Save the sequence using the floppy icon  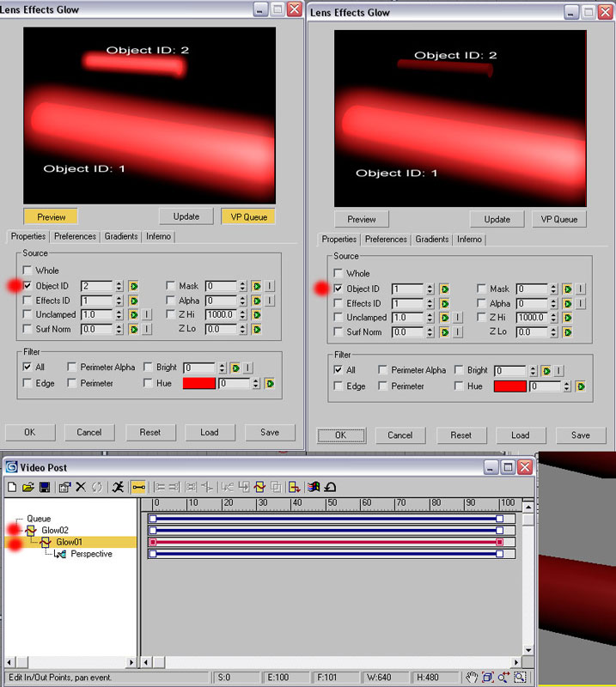coord(45,487)
